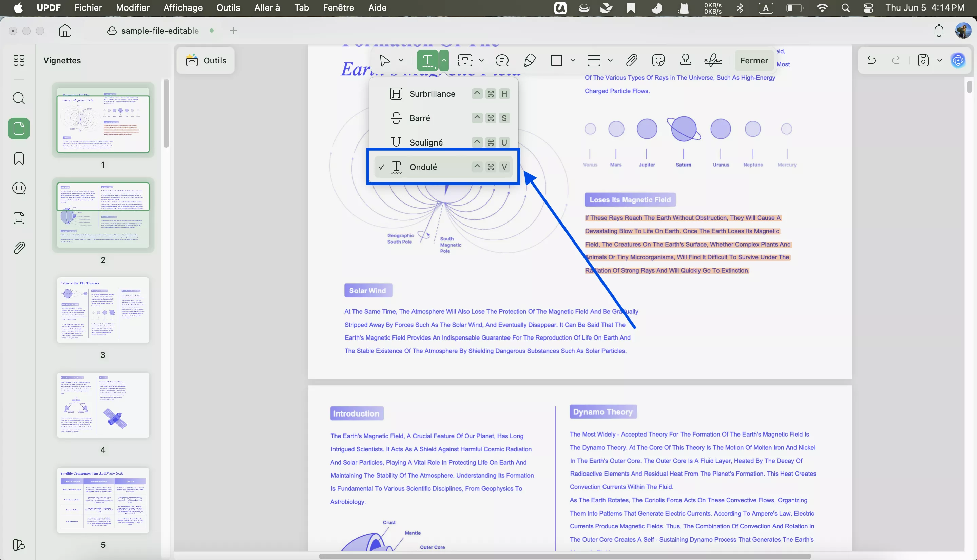
Task: Choose Souligné underline option
Action: 443,142
